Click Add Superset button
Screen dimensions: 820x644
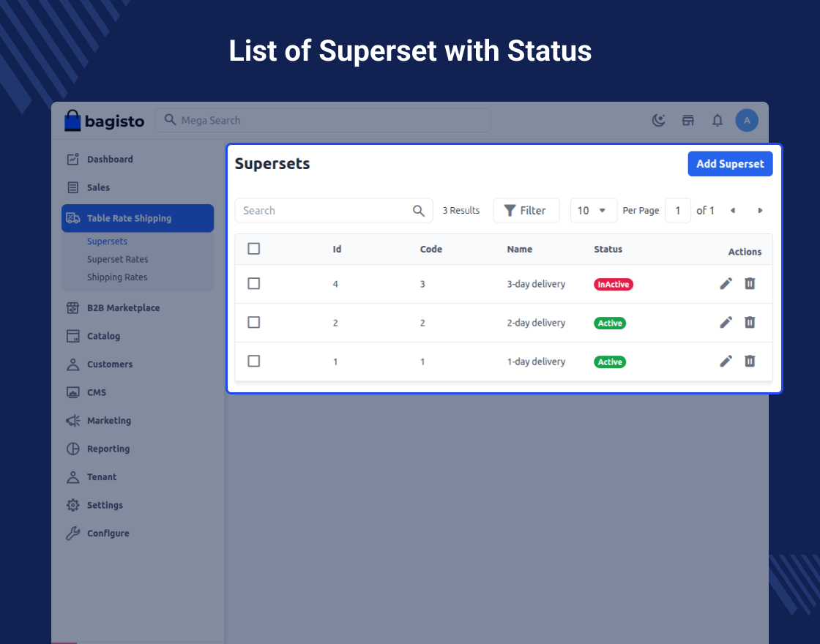click(x=730, y=164)
